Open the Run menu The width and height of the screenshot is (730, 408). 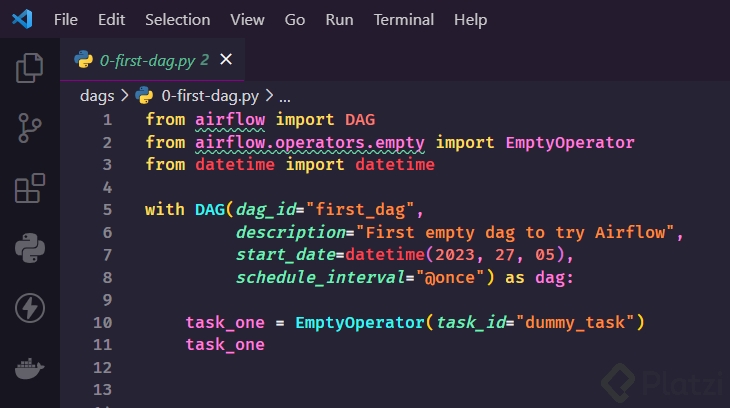(339, 20)
